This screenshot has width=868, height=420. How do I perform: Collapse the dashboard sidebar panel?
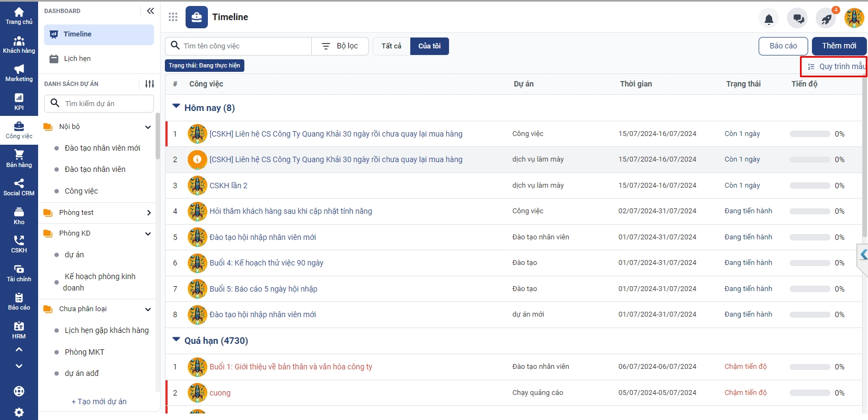coord(150,11)
